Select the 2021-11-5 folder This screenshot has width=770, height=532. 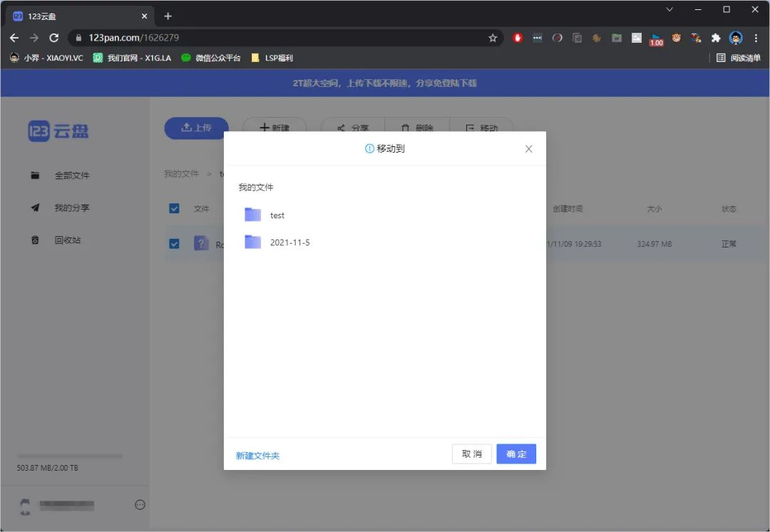click(289, 242)
